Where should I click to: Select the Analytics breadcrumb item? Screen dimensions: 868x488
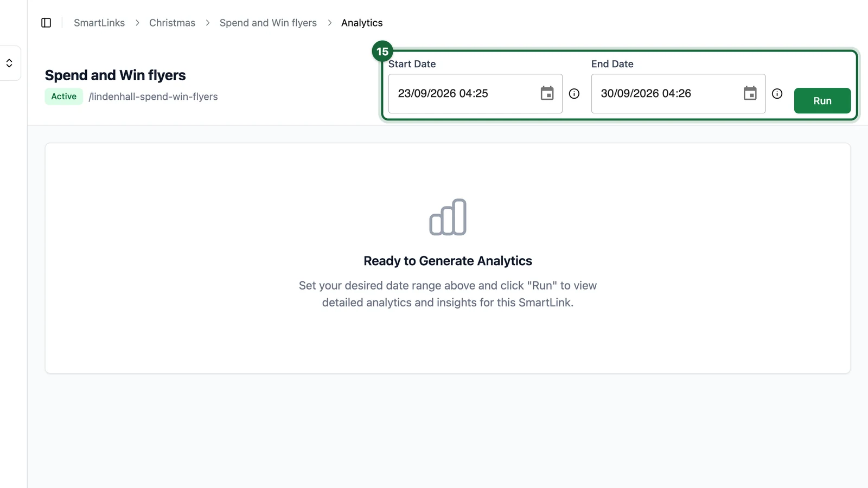tap(362, 23)
